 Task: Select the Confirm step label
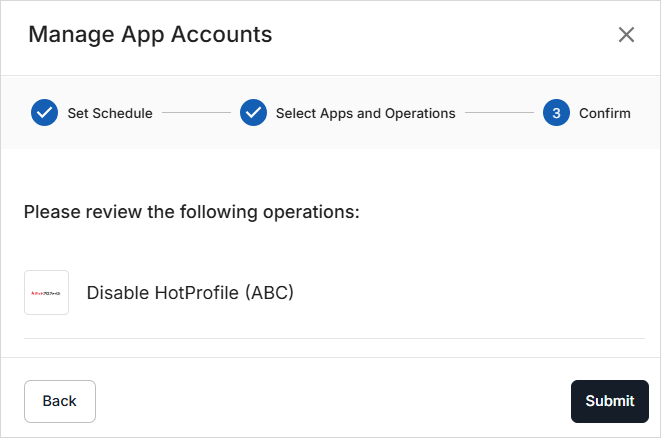pyautogui.click(x=604, y=113)
